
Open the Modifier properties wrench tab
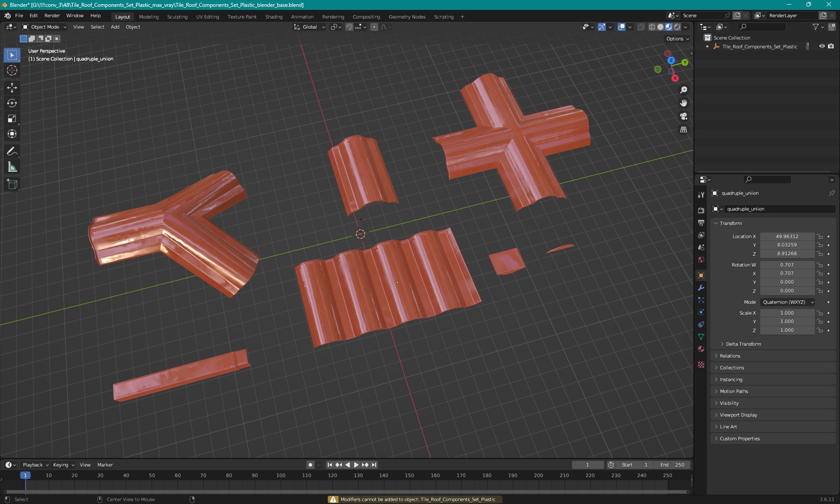(x=701, y=288)
